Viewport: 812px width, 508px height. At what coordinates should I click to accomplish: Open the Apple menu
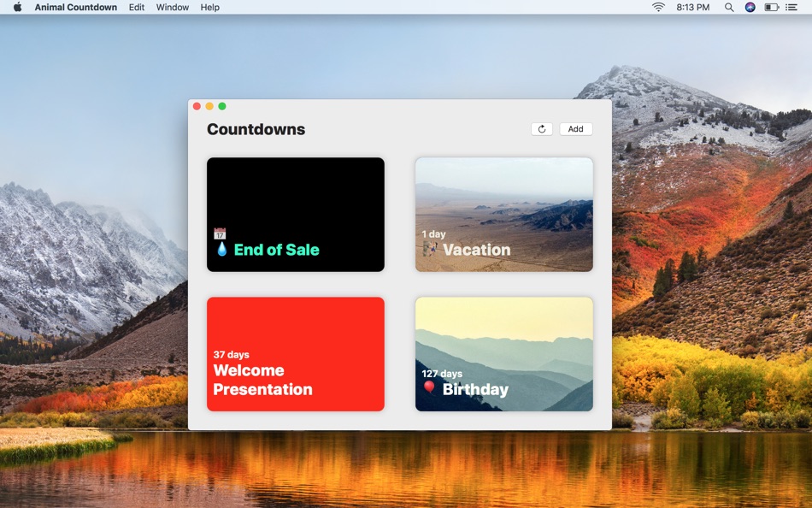pyautogui.click(x=17, y=7)
